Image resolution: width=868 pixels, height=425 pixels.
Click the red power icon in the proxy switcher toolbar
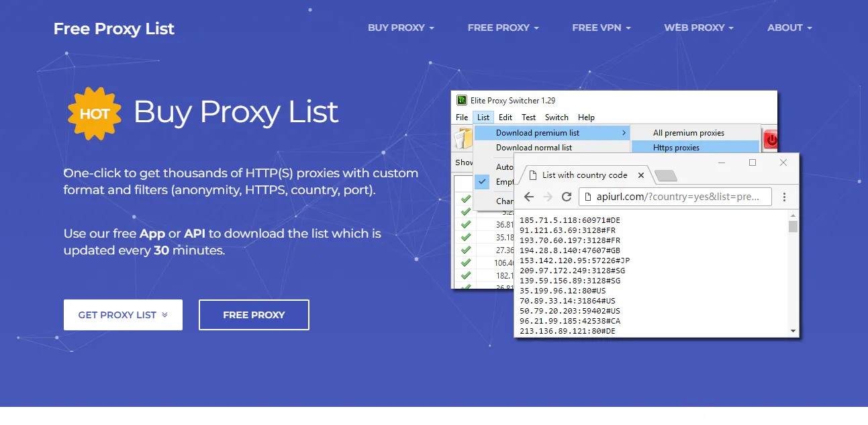(769, 138)
